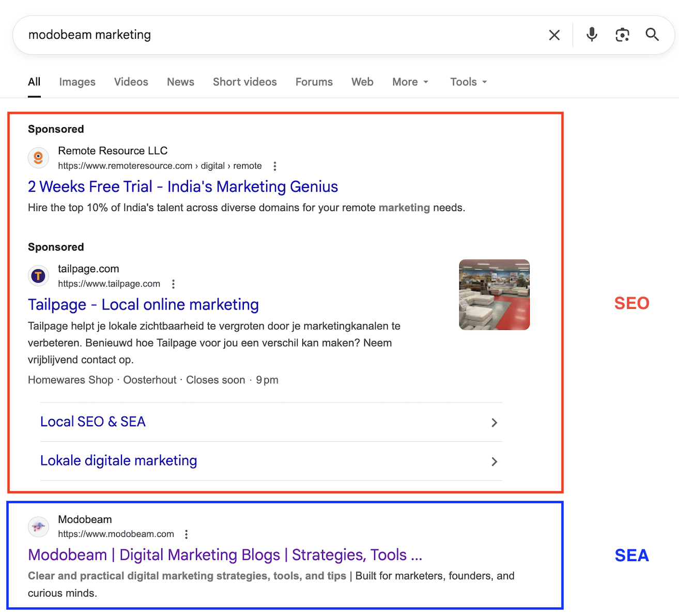Open Modobeam Digital Marketing Blogs result
This screenshot has width=679, height=616.
[x=225, y=555]
